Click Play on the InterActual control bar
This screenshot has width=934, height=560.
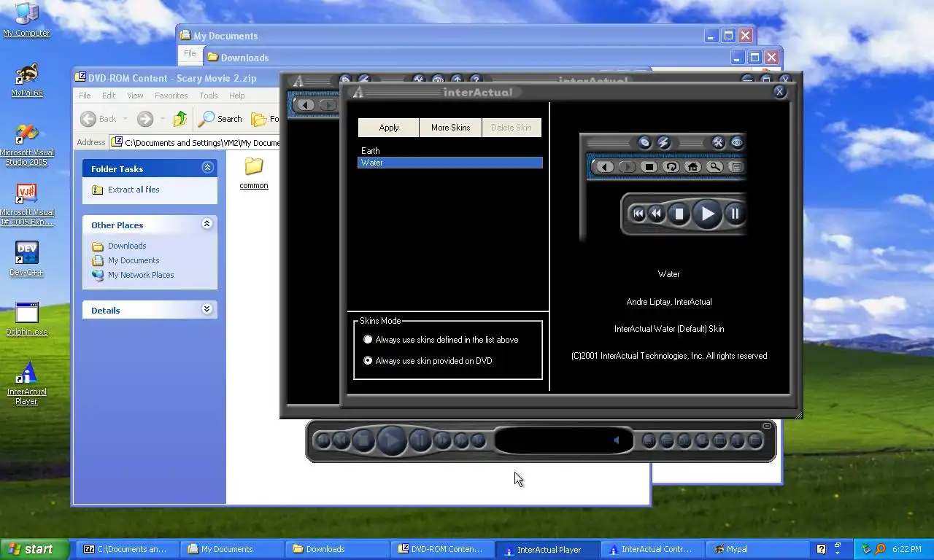[392, 440]
